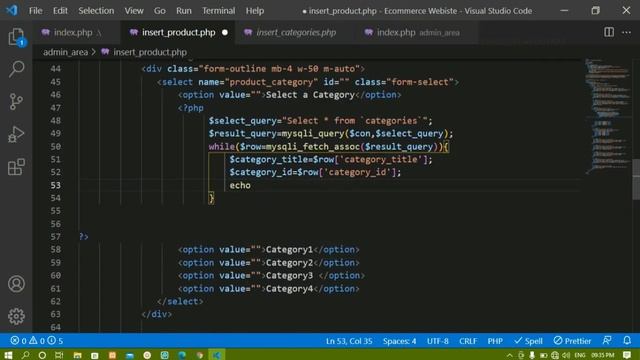
Task: Open the Run and Debug view
Action: point(16,134)
